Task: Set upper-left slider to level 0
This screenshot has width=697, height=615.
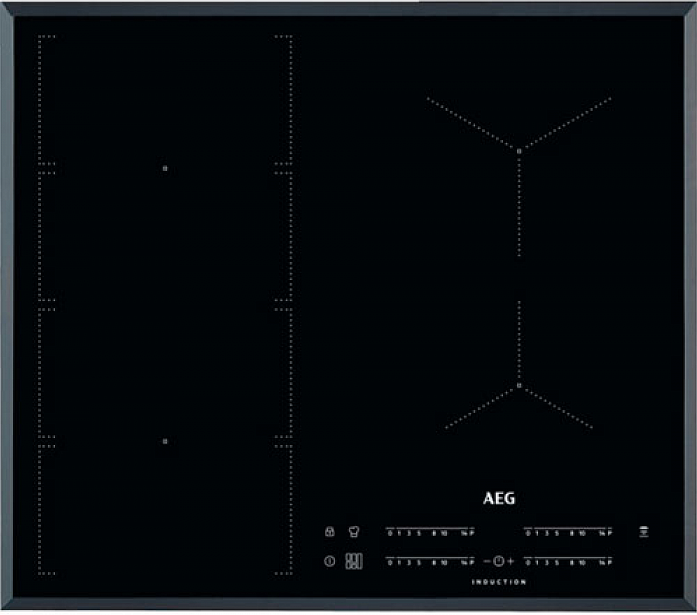Action: 390,534
